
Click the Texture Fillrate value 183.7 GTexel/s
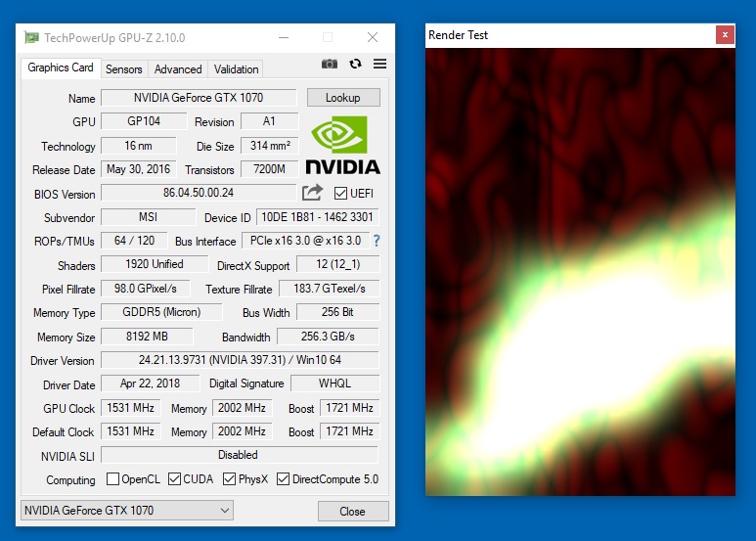(330, 289)
